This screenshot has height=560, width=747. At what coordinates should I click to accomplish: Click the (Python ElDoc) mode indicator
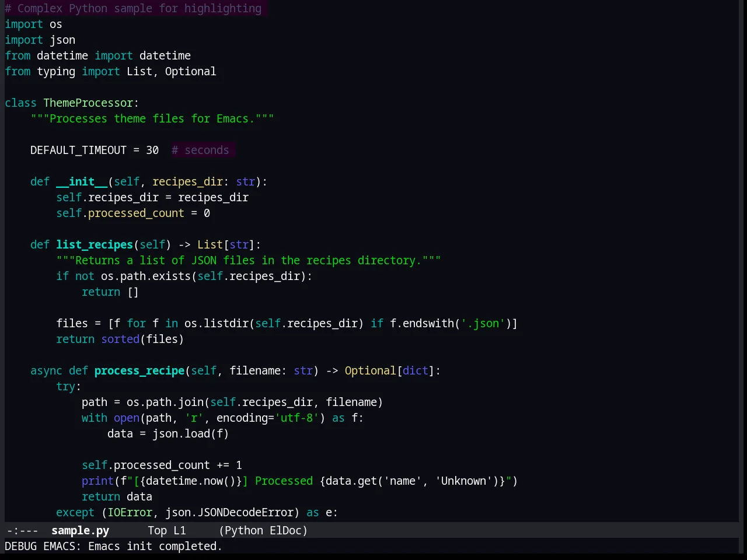tap(263, 530)
